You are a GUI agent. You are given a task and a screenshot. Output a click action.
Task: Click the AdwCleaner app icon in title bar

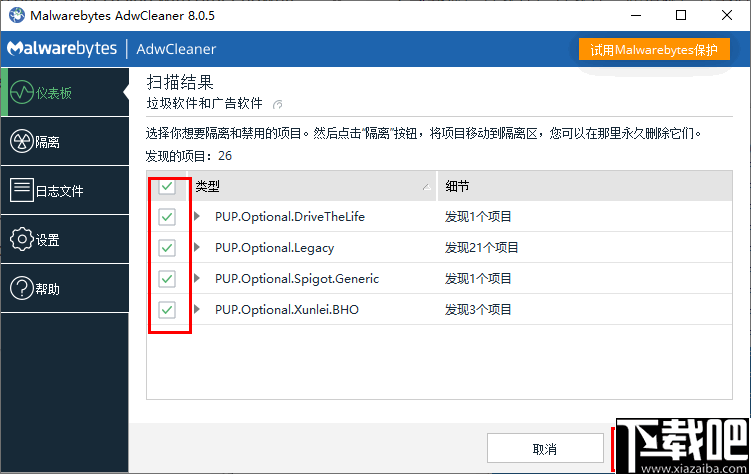tap(17, 15)
